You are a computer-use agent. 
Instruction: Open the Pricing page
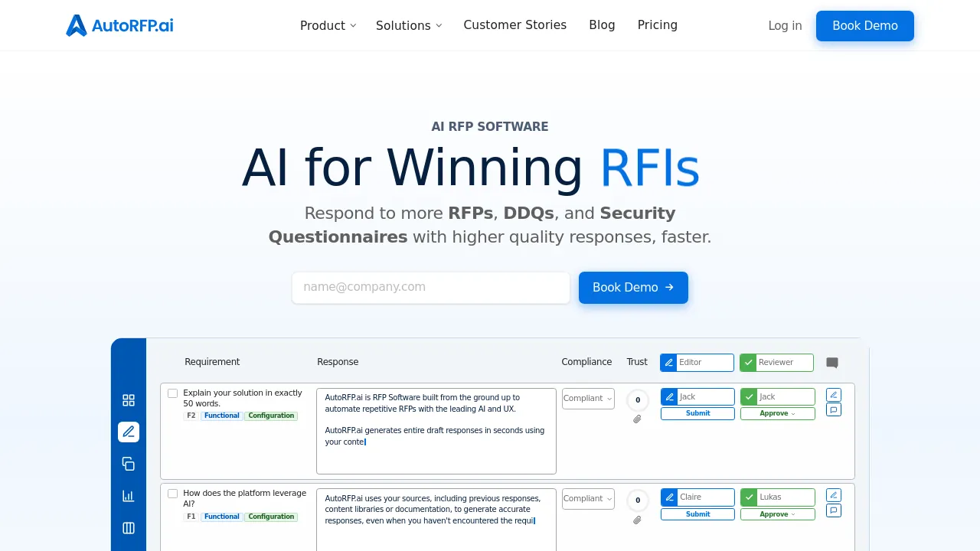[x=658, y=25]
